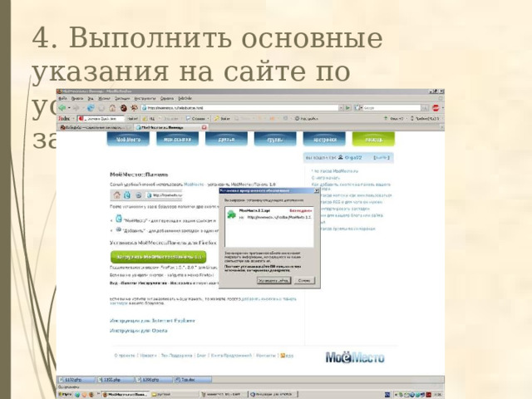The width and height of the screenshot is (532, 399).
Task: Click the Мое Место navigation button
Action: pyautogui.click(x=128, y=139)
